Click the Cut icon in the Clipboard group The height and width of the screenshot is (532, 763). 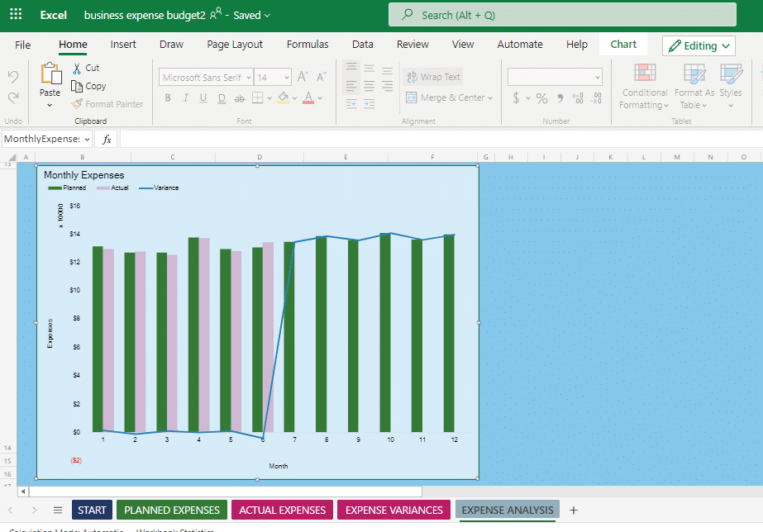pos(77,68)
